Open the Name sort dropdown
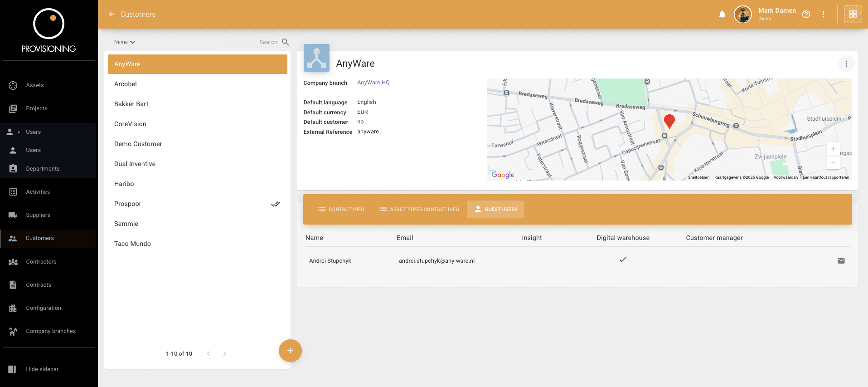Image resolution: width=868 pixels, height=387 pixels. [x=125, y=42]
